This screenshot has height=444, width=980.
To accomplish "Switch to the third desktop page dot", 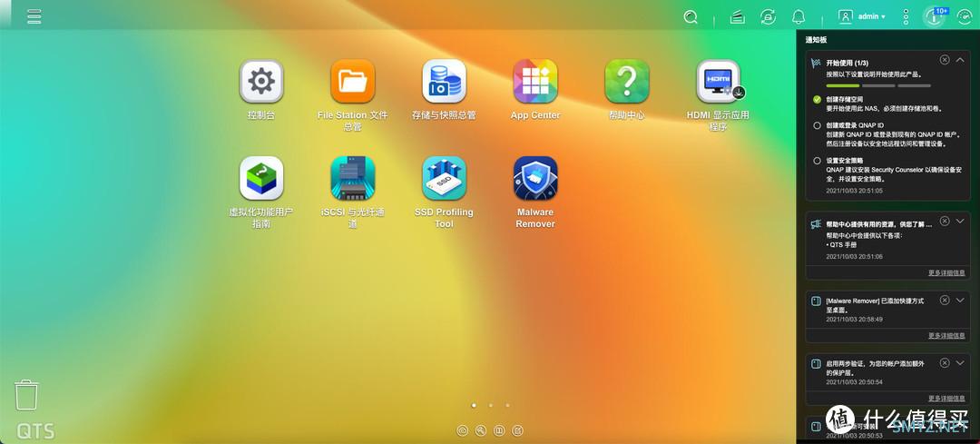I will coord(507,405).
